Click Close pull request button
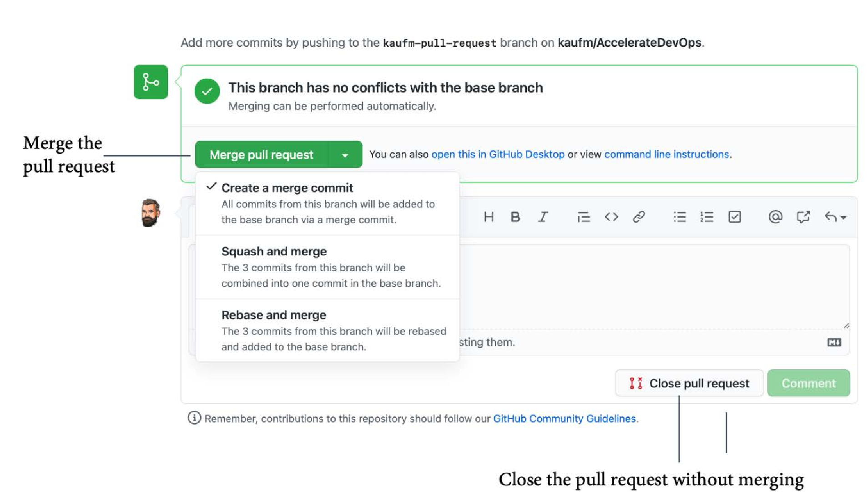The height and width of the screenshot is (502, 868). tap(689, 383)
